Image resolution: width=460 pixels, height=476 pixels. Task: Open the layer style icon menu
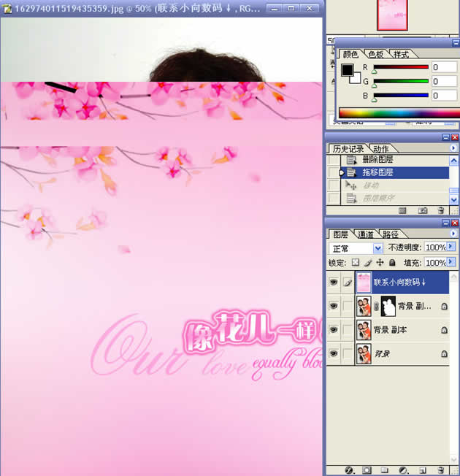pyautogui.click(x=349, y=470)
